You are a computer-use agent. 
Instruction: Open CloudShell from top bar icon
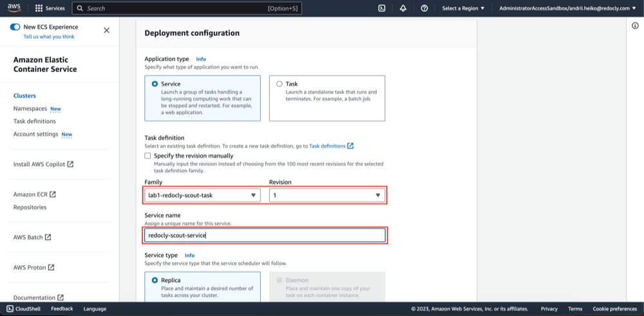[x=381, y=8]
